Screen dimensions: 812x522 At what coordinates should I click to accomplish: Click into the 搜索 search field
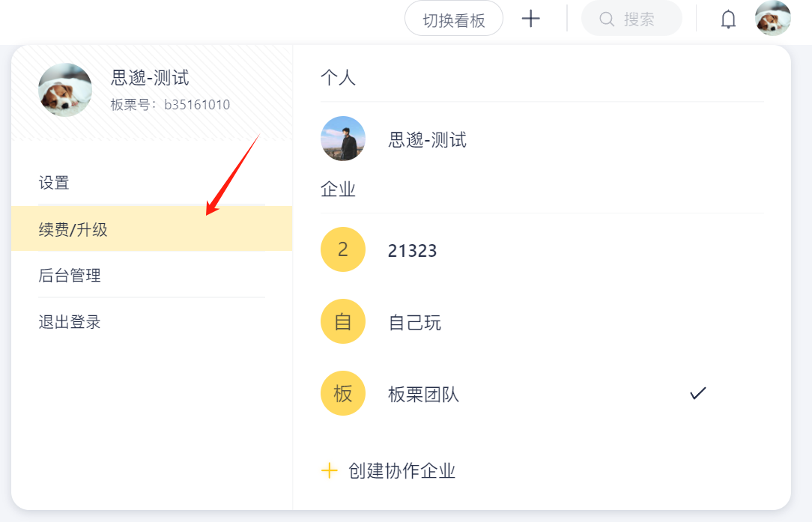click(640, 19)
